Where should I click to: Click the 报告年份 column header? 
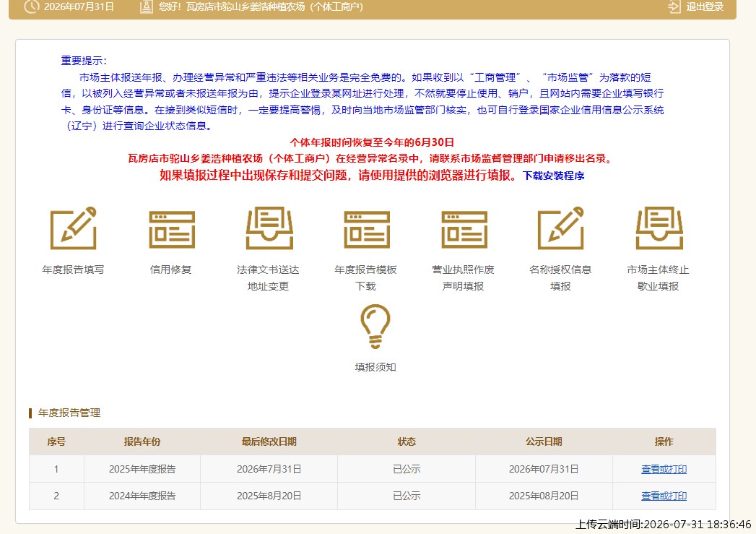tap(142, 442)
